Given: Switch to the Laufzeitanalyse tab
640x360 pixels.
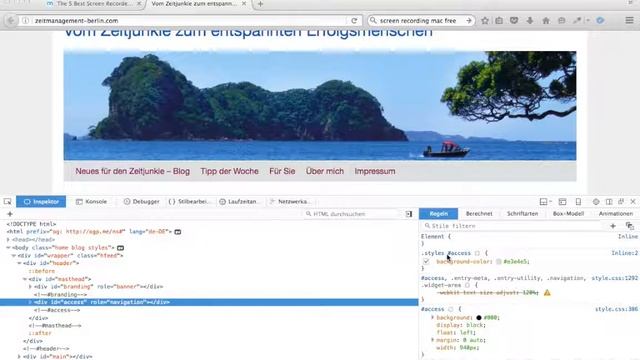Looking at the screenshot, I should (240, 202).
